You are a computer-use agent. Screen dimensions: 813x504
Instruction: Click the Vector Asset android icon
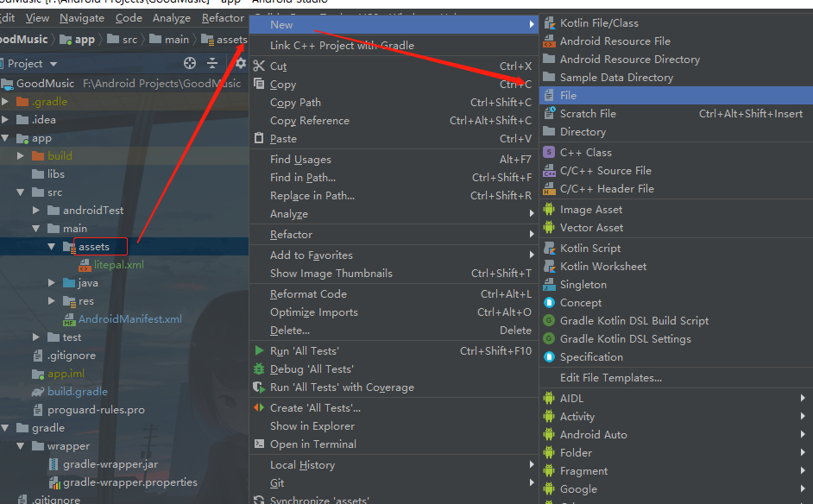pyautogui.click(x=549, y=228)
